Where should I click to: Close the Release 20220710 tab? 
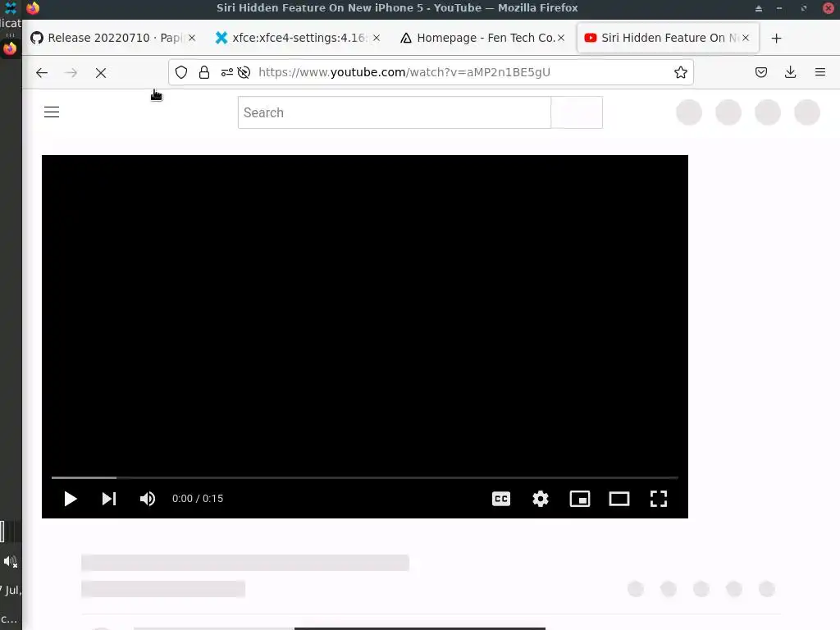(x=192, y=38)
